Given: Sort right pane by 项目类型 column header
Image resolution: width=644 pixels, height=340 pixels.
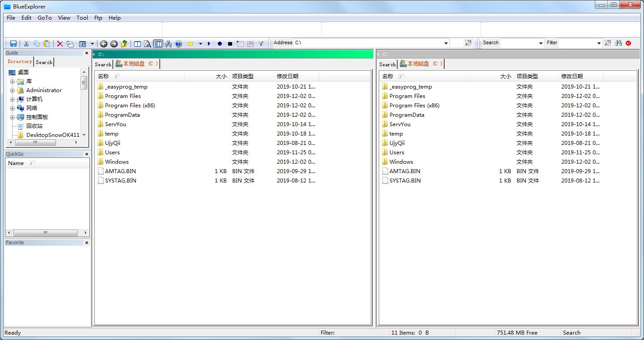Looking at the screenshot, I should click(x=536, y=76).
